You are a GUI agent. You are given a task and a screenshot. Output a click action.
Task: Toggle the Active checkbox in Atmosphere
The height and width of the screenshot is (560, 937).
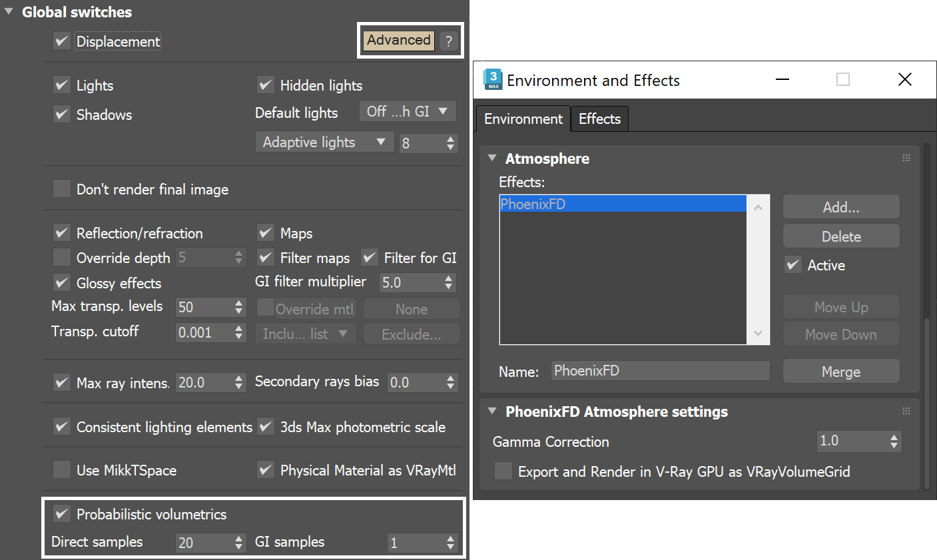[792, 265]
